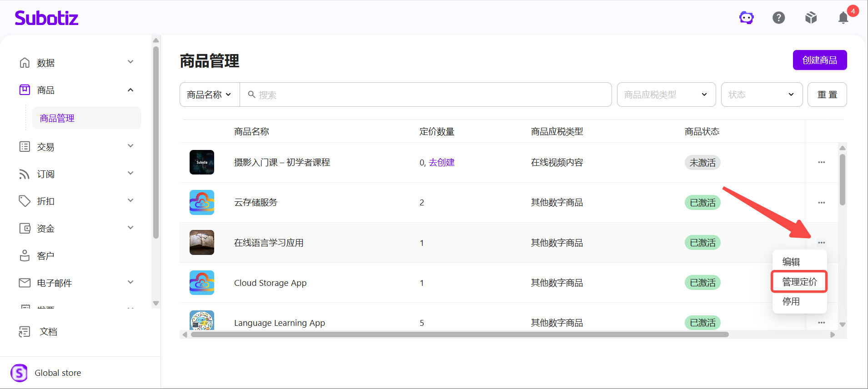Screen dimensions: 868x389
Task: Open the 文档 docs icon in sidebar
Action: [x=25, y=332]
